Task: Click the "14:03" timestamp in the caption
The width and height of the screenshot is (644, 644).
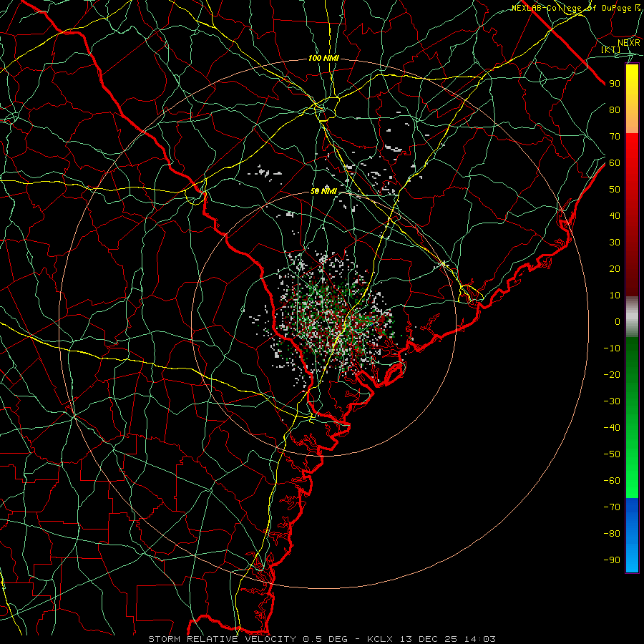Action: click(x=479, y=639)
